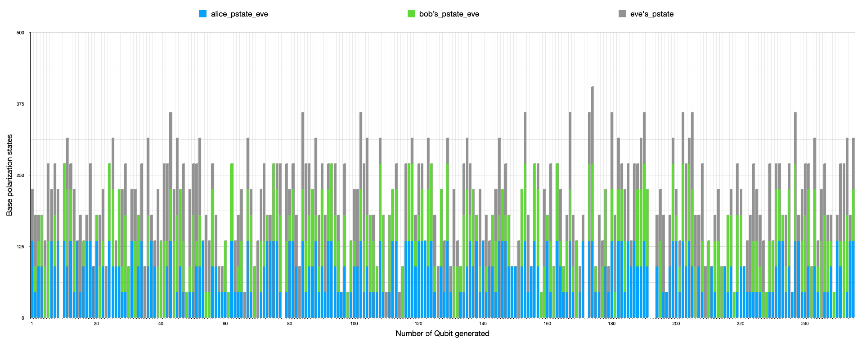Viewport: 868px width, 342px height.
Task: Toggle the bob's_pstate_eve legend label text
Action: tap(449, 14)
